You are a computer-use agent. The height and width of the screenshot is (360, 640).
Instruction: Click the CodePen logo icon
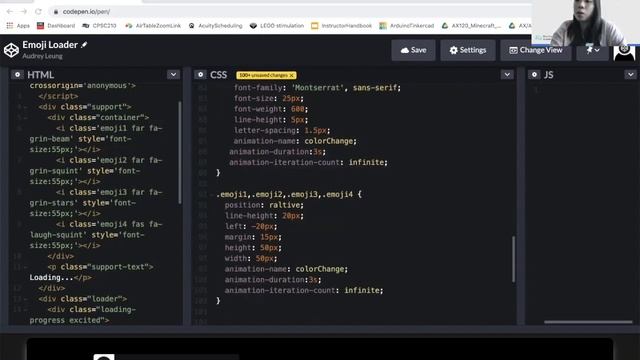11,50
